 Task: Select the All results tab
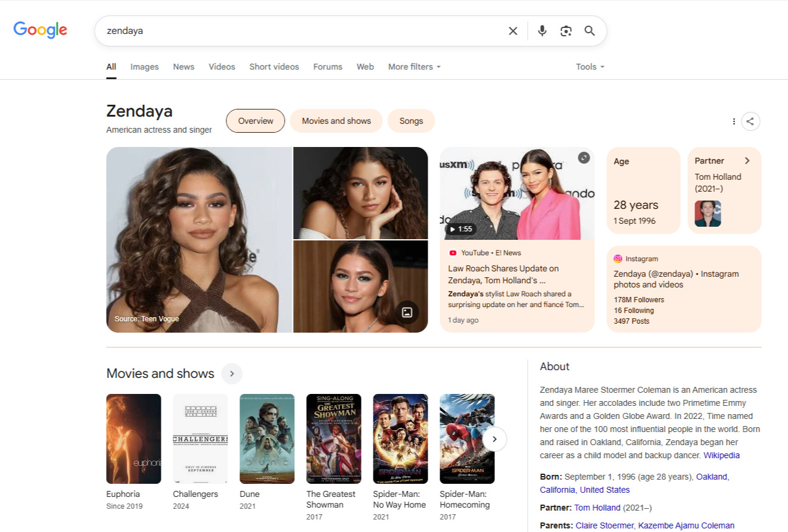pos(111,67)
